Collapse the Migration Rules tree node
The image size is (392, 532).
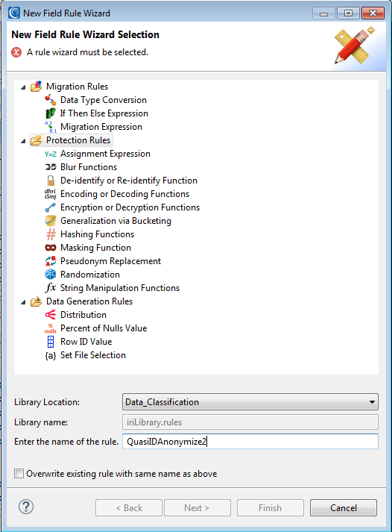[x=23, y=87]
